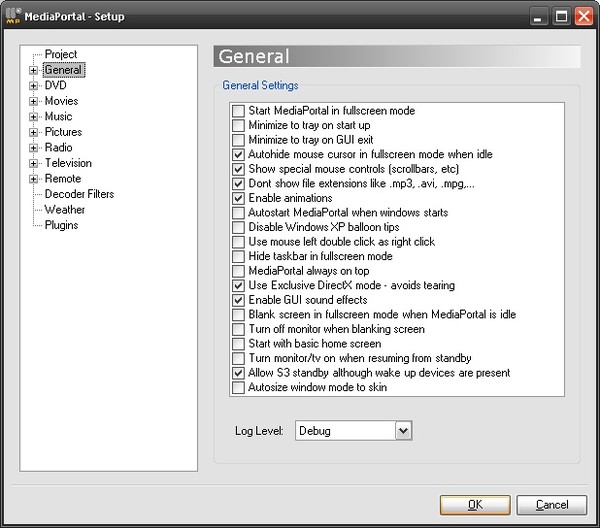The height and width of the screenshot is (528, 600).
Task: Select Remote in the settings tree
Action: coord(63,178)
